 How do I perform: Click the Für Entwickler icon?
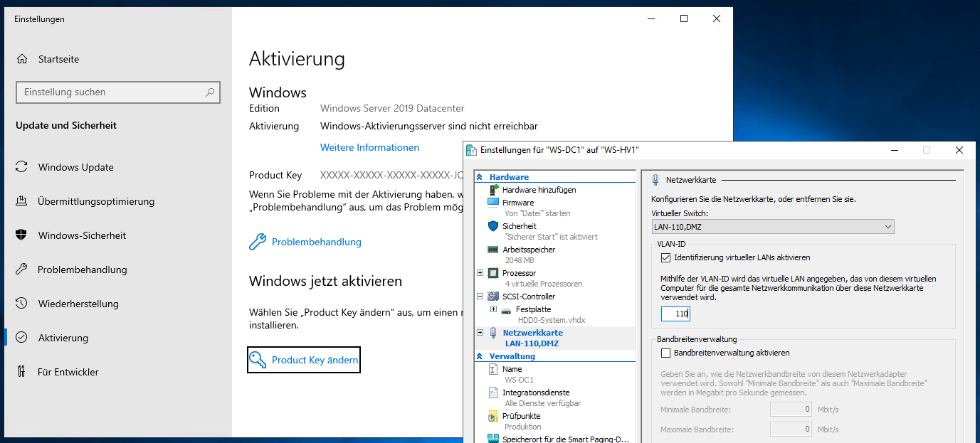click(x=22, y=372)
